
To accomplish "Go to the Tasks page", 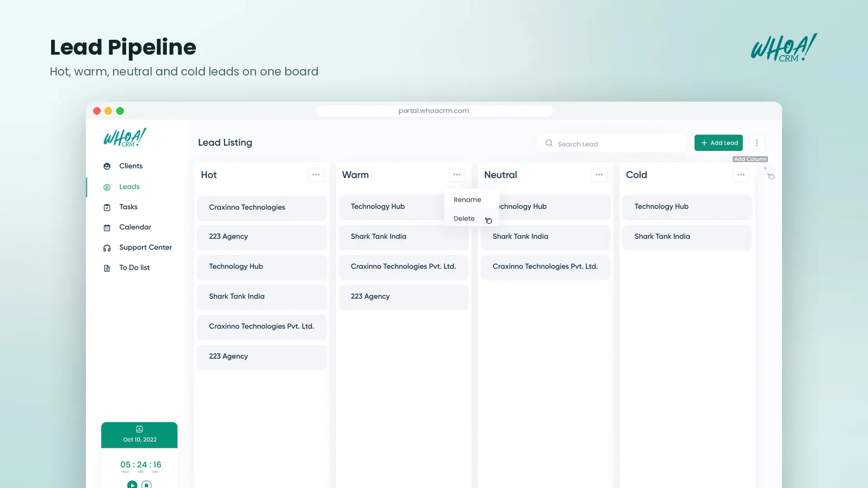I will pyautogui.click(x=128, y=207).
